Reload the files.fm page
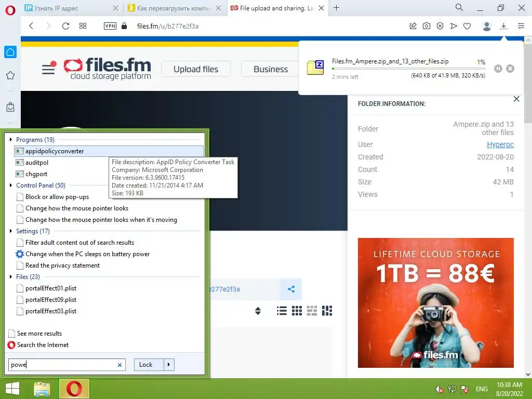 66,26
